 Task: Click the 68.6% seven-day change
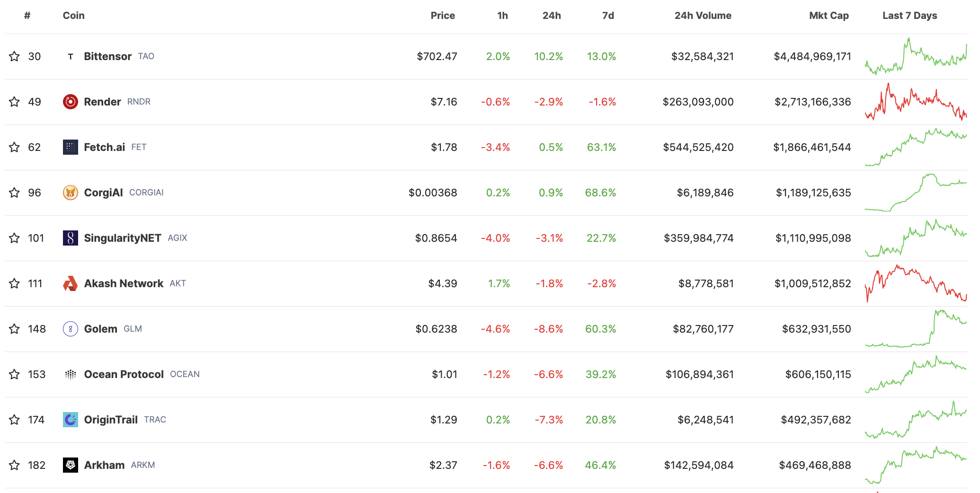click(600, 193)
